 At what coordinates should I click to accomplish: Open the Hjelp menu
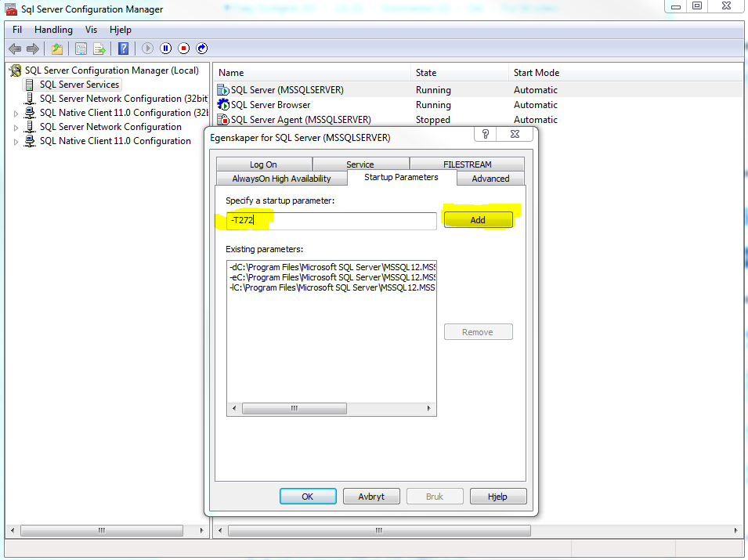coord(120,30)
